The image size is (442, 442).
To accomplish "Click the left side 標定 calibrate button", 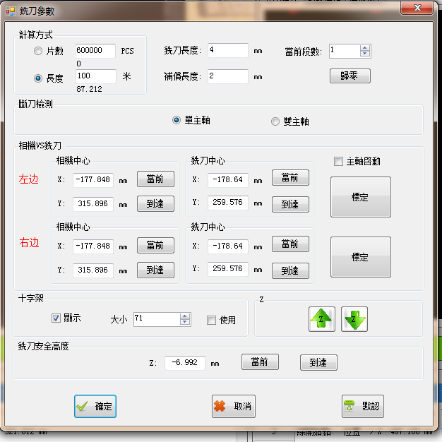I will 360,197.
